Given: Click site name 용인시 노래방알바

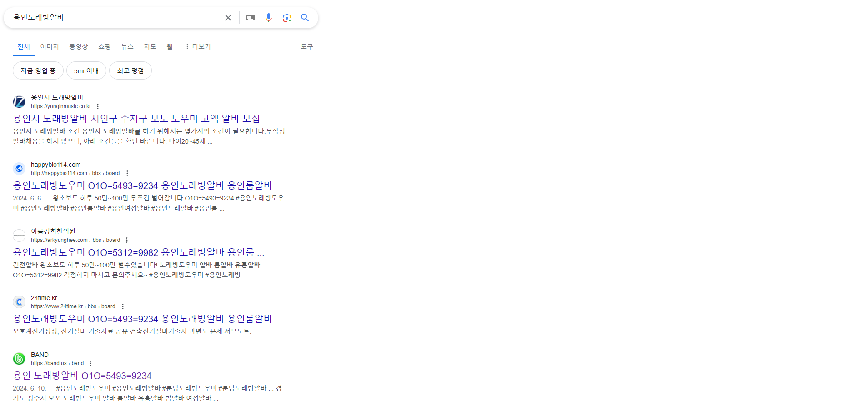Looking at the screenshot, I should [57, 98].
